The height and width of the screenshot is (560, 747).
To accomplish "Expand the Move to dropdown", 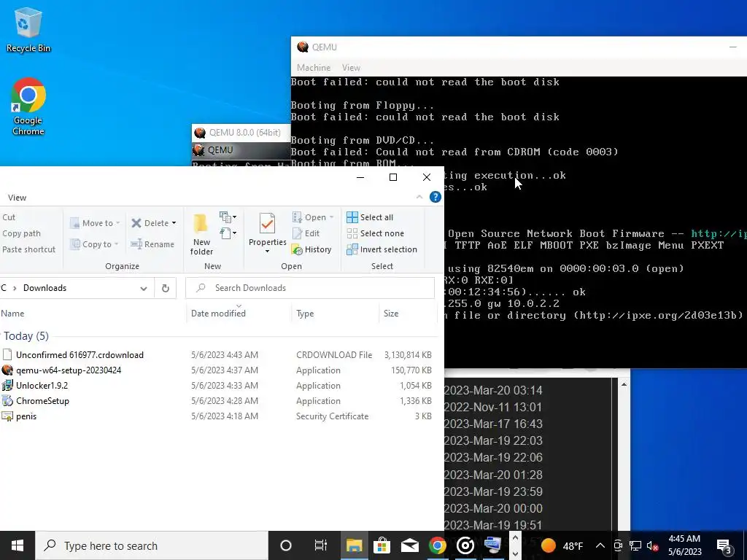I will pyautogui.click(x=117, y=223).
